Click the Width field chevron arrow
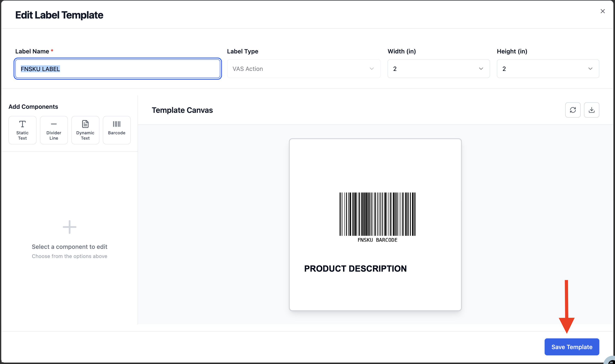This screenshot has height=364, width=615. pos(481,69)
